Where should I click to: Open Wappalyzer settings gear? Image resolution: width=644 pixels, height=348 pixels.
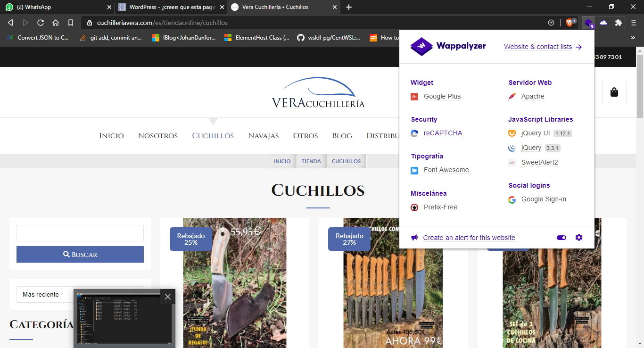coord(579,238)
